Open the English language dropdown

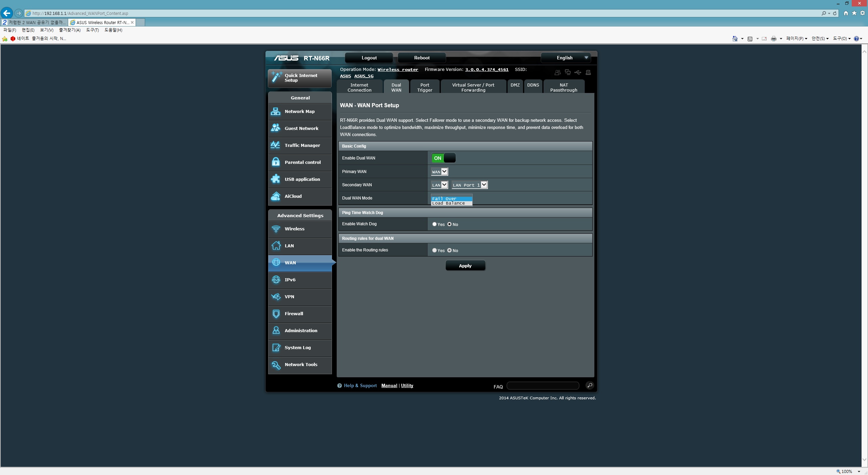(566, 58)
